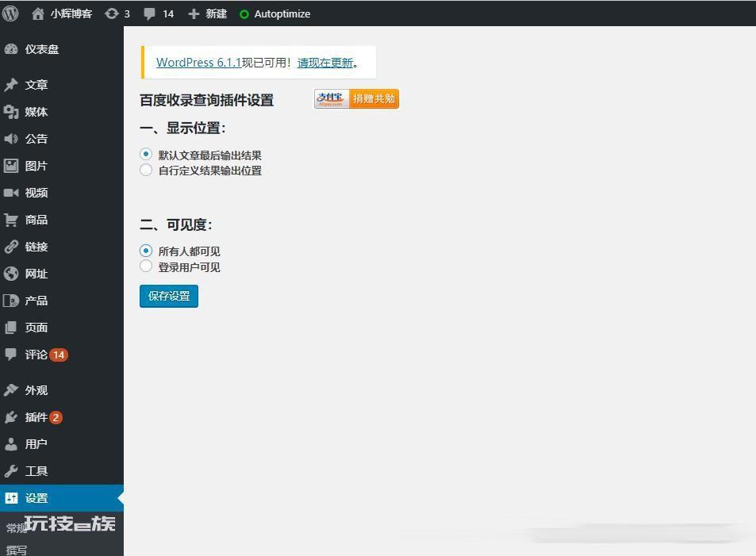Open the 文章 menu

[62, 85]
